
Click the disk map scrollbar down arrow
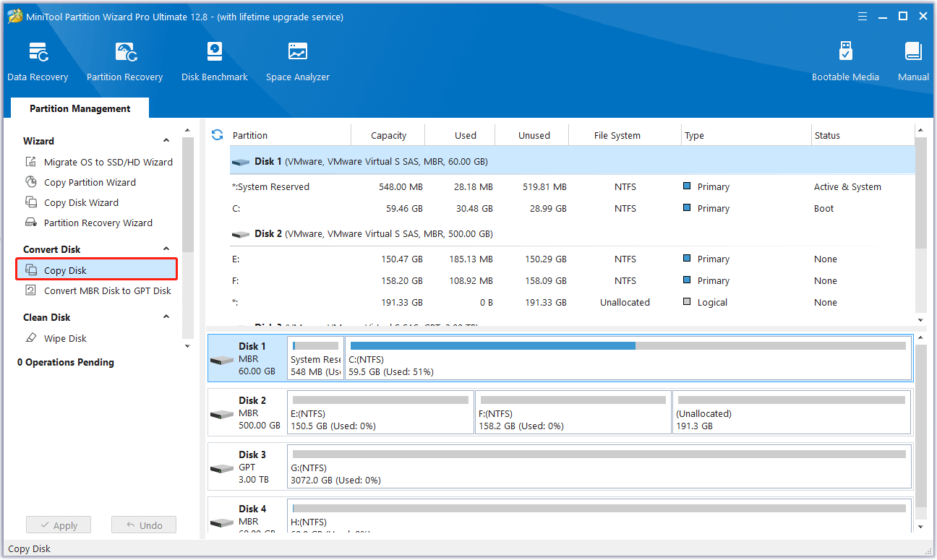tap(920, 527)
